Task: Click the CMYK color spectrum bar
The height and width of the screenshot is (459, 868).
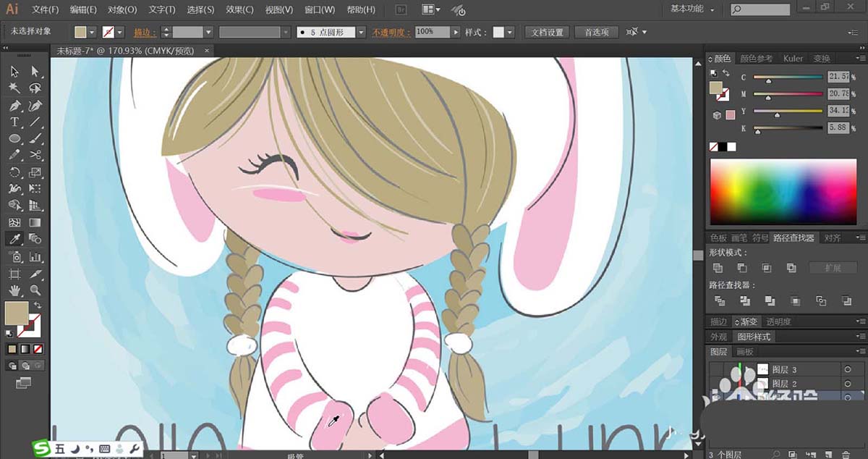Action: click(783, 192)
